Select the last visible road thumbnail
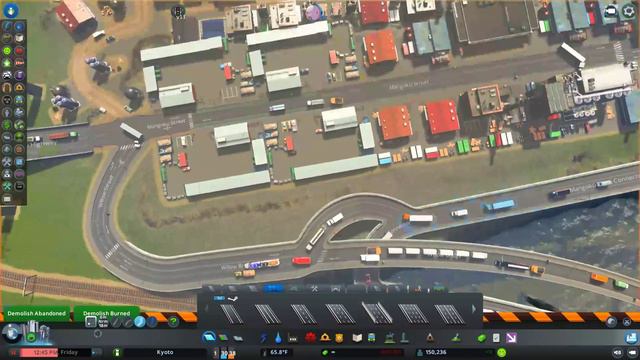 (449, 314)
